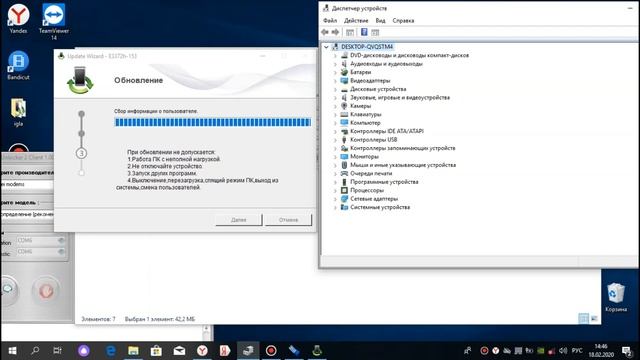Open the Bandicut desktop shortcut
Image resolution: width=640 pixels, height=360 pixels.
(18, 65)
